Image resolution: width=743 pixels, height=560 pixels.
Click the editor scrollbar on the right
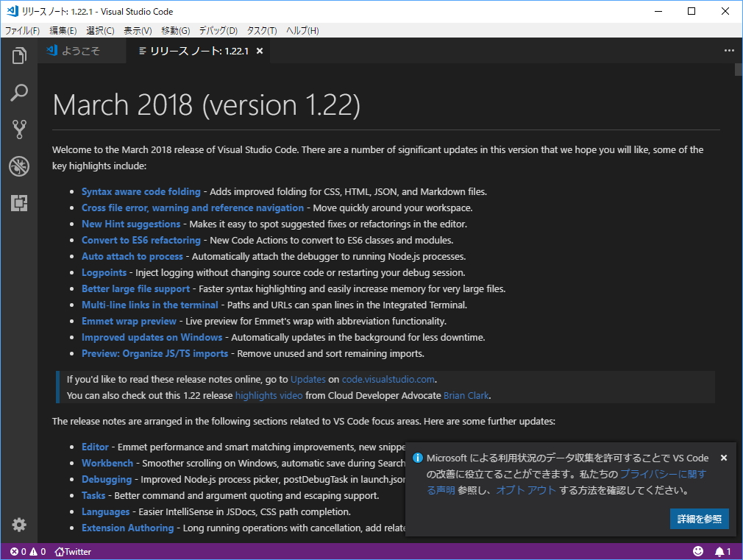737,69
